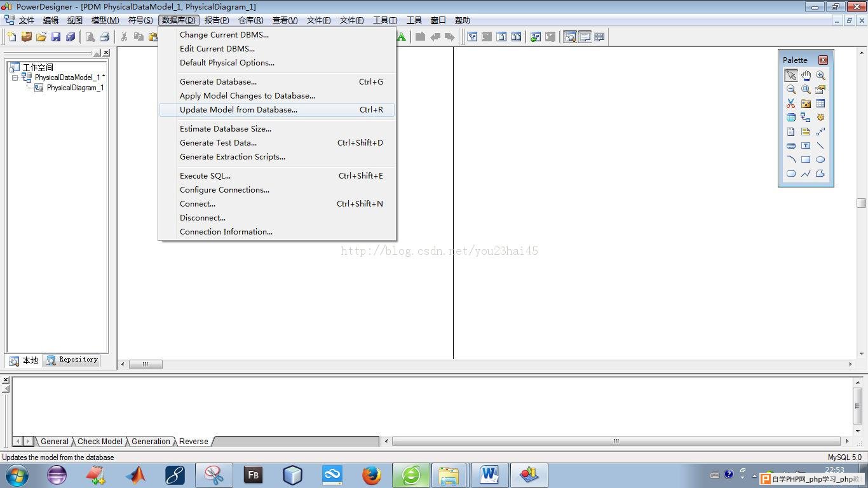Select the Grabber hand tool in Palette
Viewport: 868px width, 488px height.
[x=806, y=75]
